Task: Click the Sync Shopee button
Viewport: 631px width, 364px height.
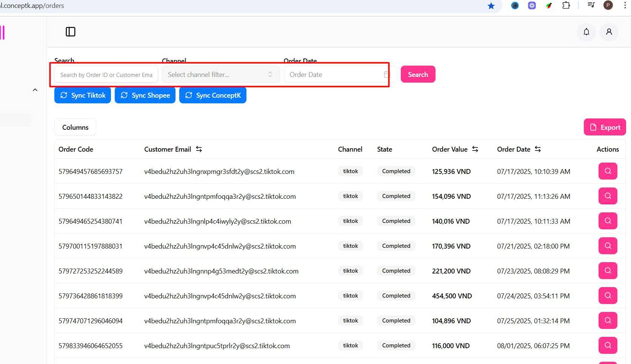Action: point(145,95)
